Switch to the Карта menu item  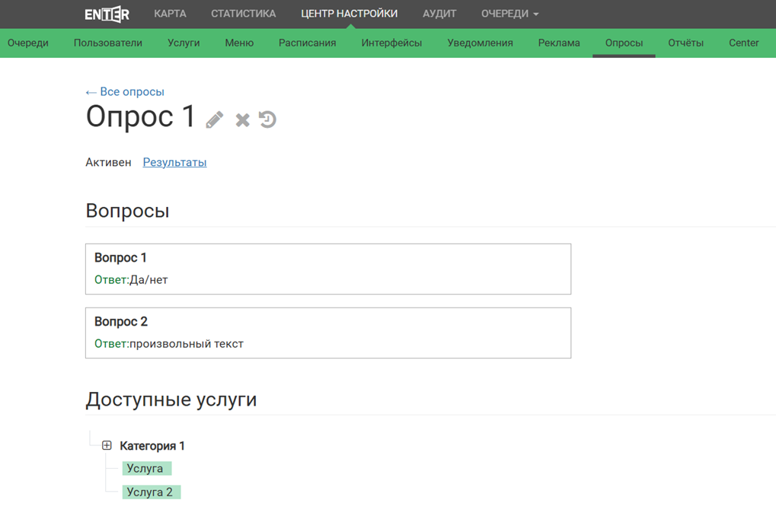(170, 14)
